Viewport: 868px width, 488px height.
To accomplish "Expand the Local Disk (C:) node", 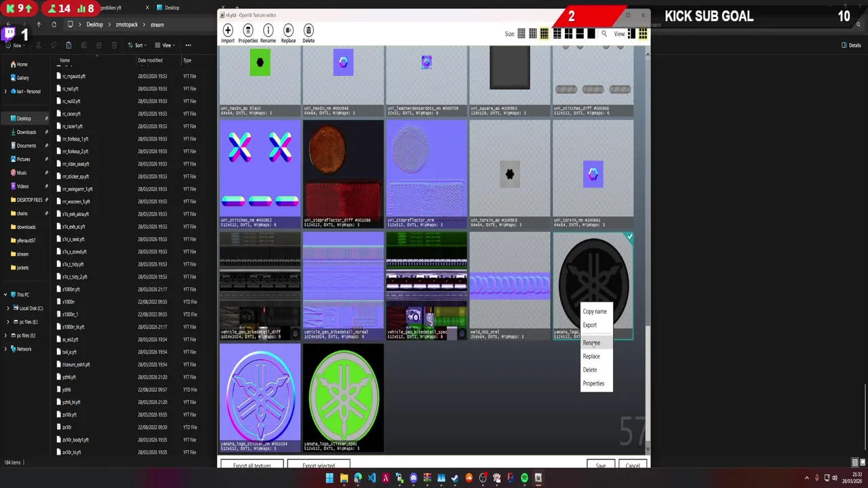I will tap(8, 308).
